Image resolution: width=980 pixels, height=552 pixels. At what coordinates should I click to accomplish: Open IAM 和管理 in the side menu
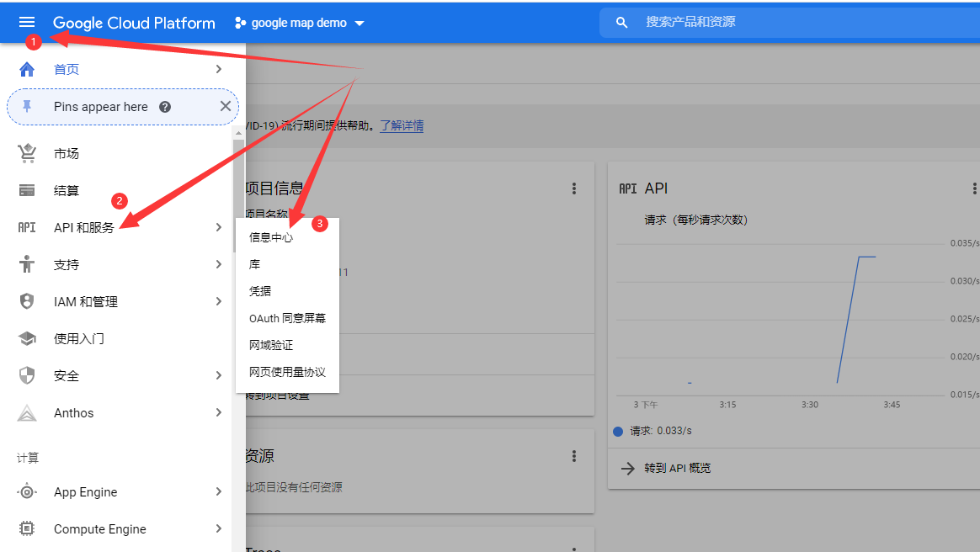point(86,301)
